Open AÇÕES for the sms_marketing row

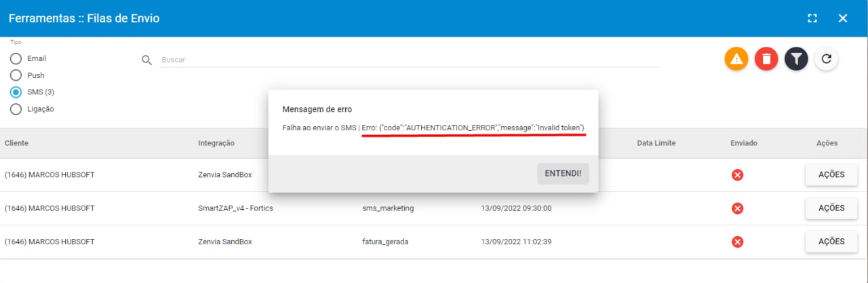tap(831, 208)
